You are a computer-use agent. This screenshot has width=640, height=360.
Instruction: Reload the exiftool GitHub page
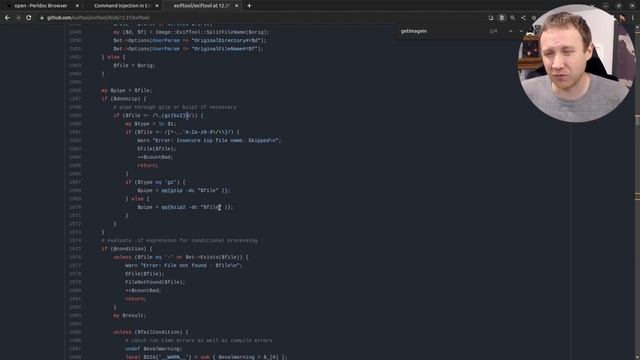(29, 18)
